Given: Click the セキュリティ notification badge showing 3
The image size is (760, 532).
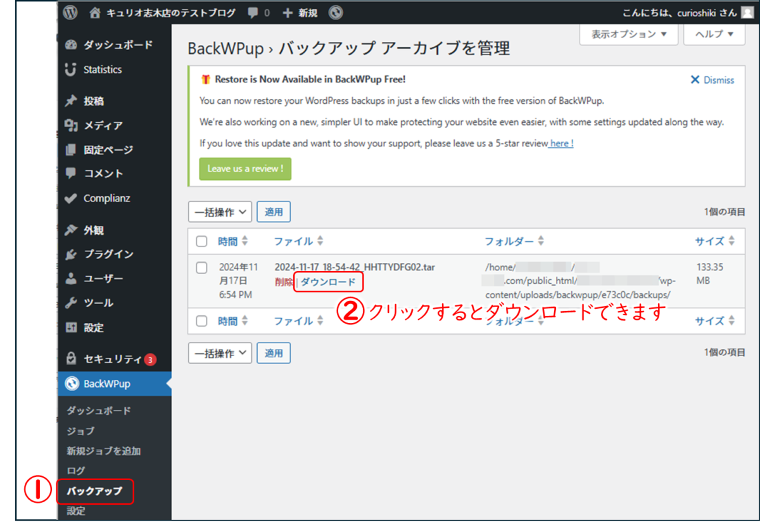Looking at the screenshot, I should (x=150, y=360).
